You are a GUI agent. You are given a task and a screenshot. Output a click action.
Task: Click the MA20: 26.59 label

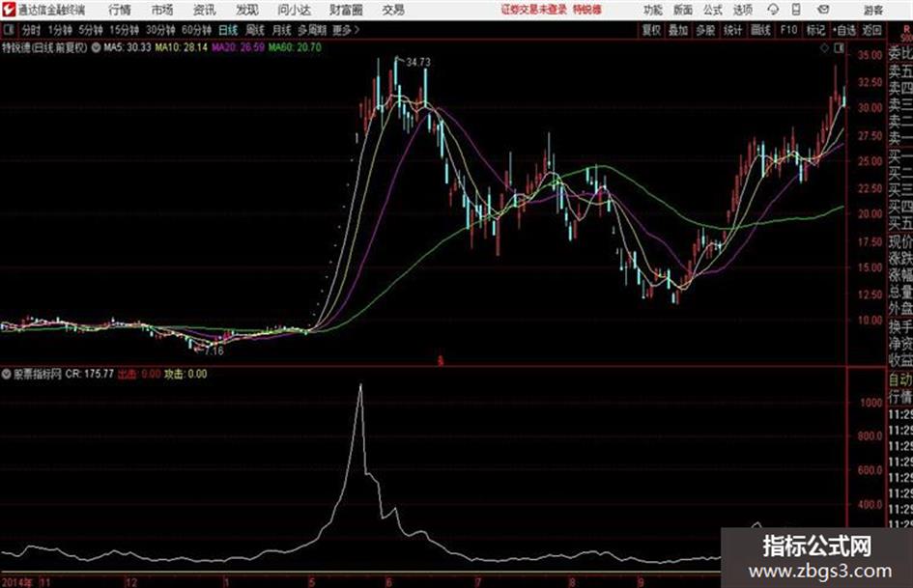[x=238, y=47]
